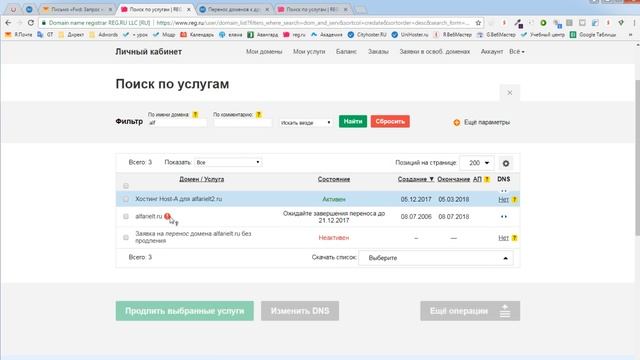This screenshot has width=640, height=360.
Task: Focus По имени домена filter field
Action: click(x=177, y=122)
